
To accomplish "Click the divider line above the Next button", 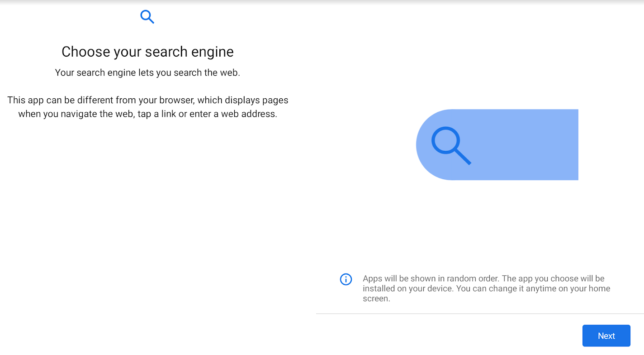I will pyautogui.click(x=479, y=313).
